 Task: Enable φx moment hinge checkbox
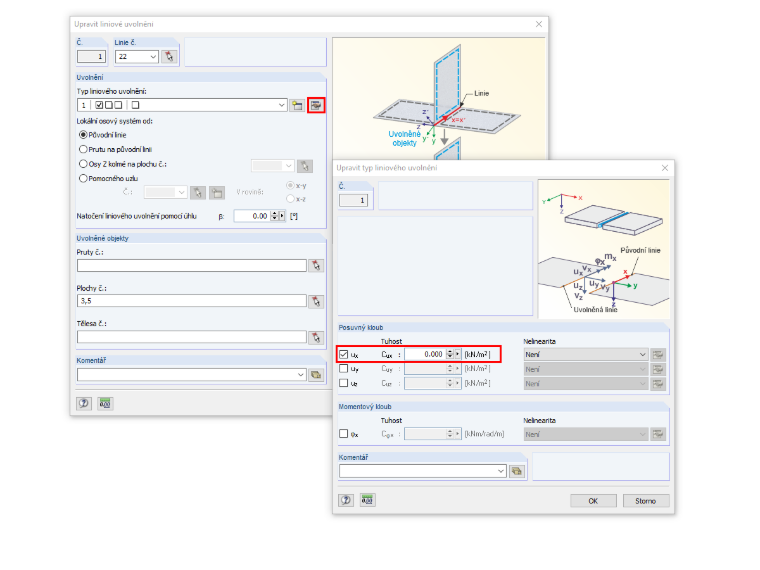pos(344,434)
